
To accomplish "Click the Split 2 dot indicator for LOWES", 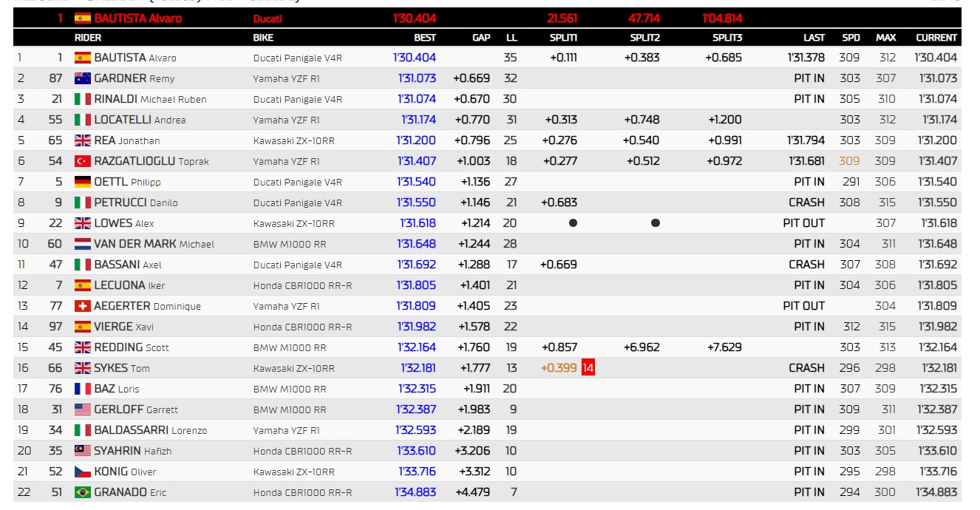I will [x=656, y=223].
